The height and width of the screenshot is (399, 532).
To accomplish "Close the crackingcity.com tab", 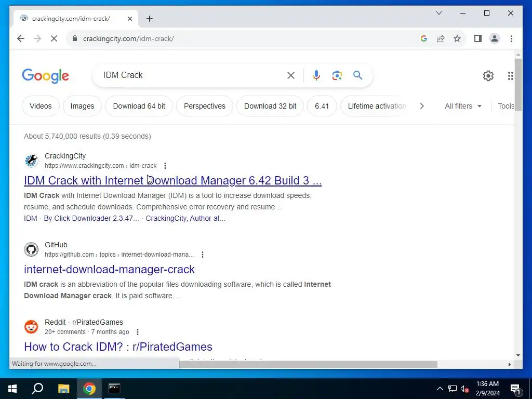I will tap(129, 19).
